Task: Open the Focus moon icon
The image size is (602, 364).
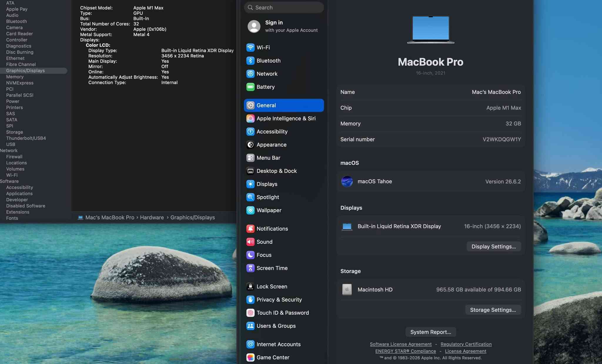Action: tap(250, 255)
